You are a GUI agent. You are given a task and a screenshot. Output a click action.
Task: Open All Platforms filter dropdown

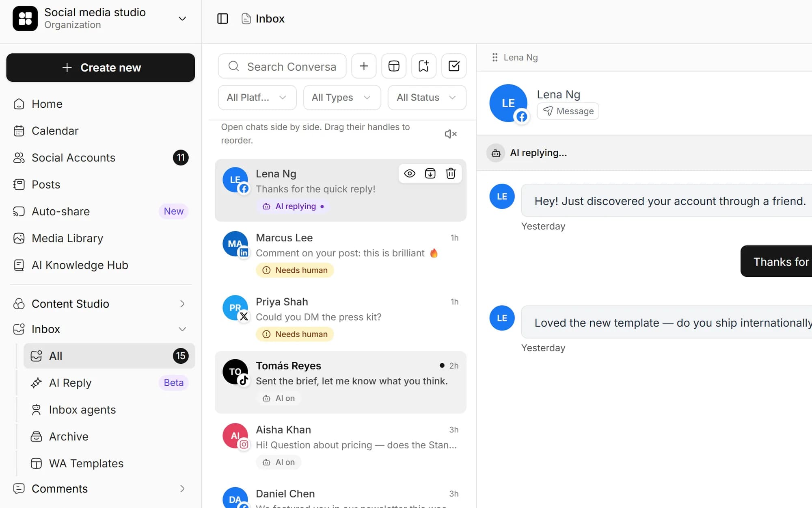(257, 98)
